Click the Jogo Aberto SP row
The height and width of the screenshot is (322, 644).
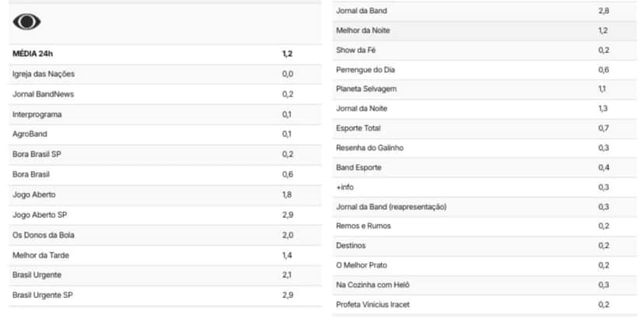click(165, 215)
